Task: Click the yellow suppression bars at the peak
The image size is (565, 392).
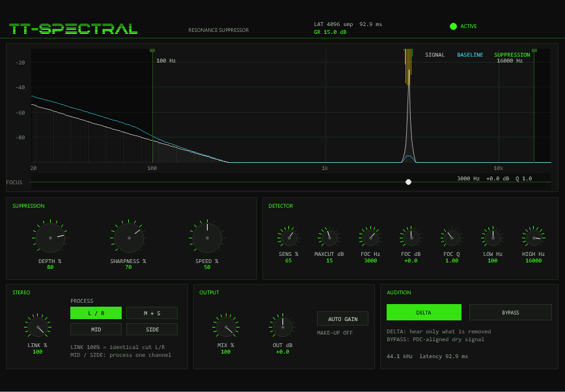Action: coord(408,66)
